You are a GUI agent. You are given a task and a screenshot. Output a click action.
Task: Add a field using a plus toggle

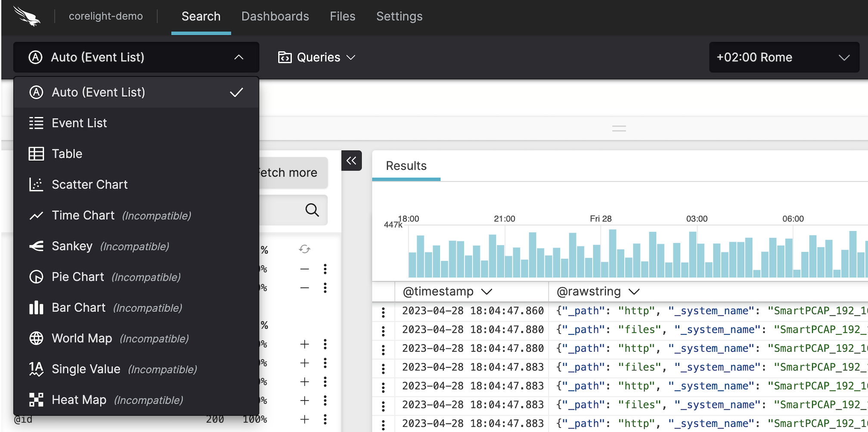coord(304,344)
